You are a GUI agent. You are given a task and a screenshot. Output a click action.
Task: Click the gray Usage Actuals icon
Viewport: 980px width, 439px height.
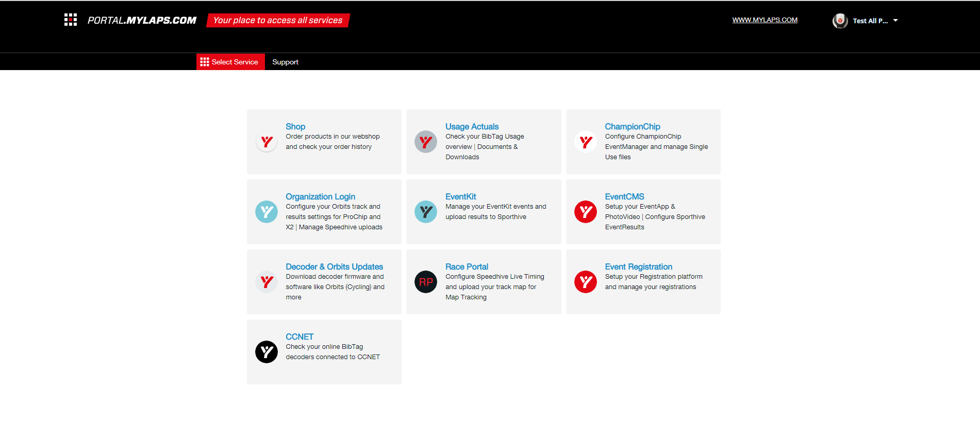pos(426,142)
